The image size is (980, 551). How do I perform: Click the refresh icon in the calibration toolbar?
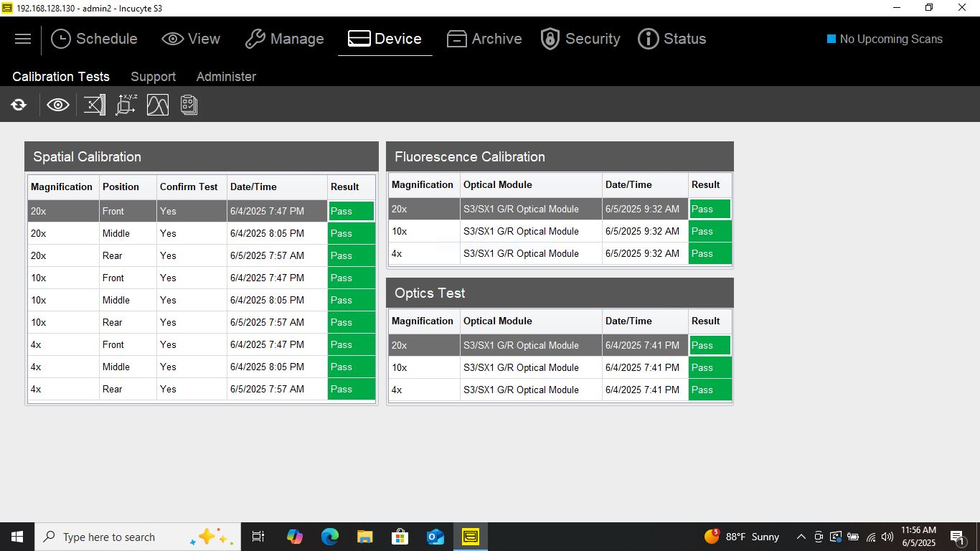click(x=19, y=105)
